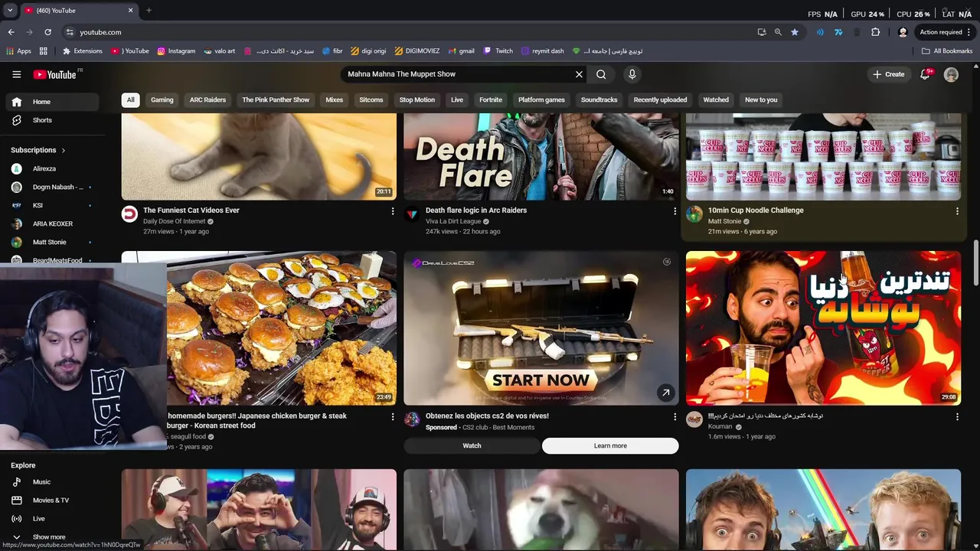Open the All Bookmarks folder
Viewport: 980px width, 551px height.
coord(947,51)
